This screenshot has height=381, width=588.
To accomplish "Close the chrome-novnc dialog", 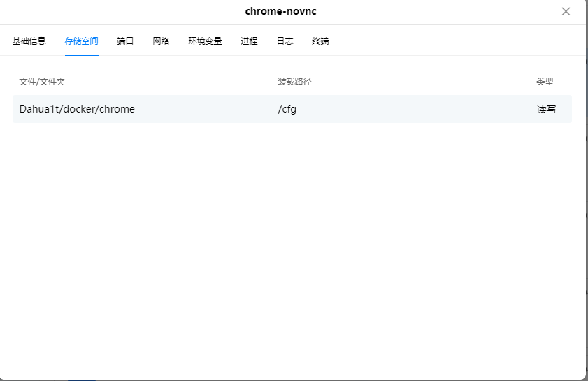I will click(566, 12).
